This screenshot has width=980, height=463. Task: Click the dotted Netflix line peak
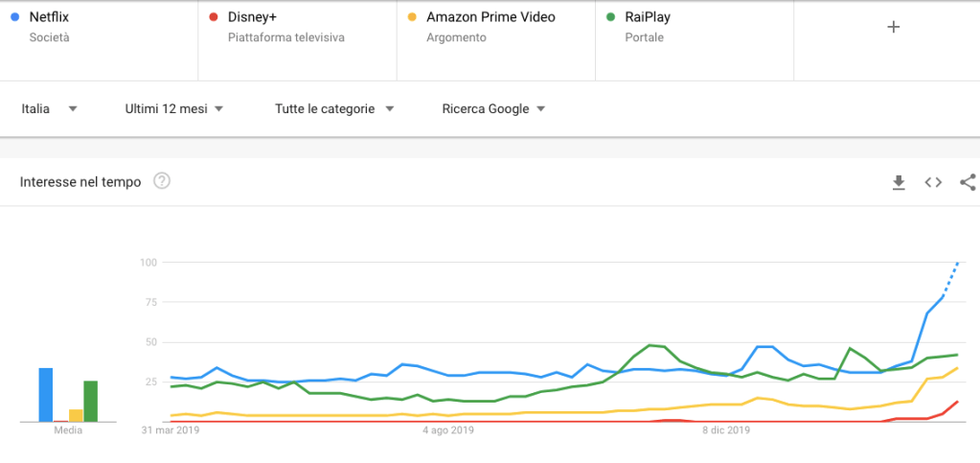coord(958,263)
